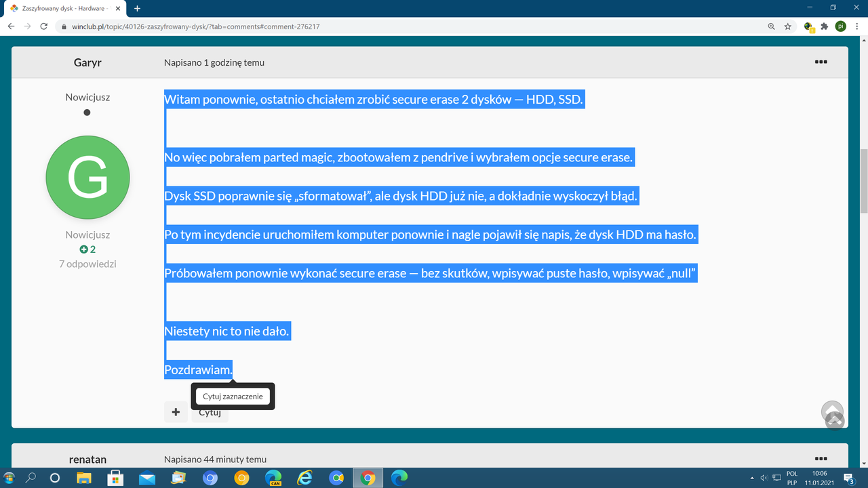This screenshot has height=488, width=868.
Task: Open a new browser tab
Action: (137, 8)
